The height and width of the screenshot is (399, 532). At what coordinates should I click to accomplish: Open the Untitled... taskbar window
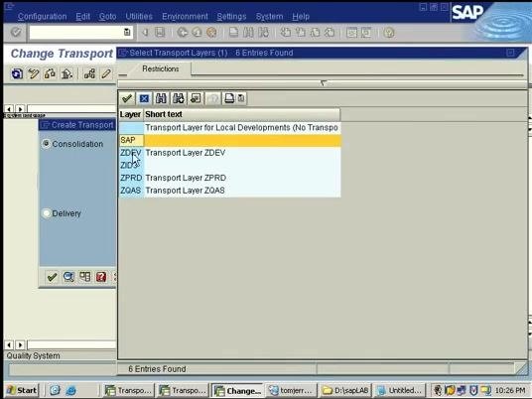[400, 390]
